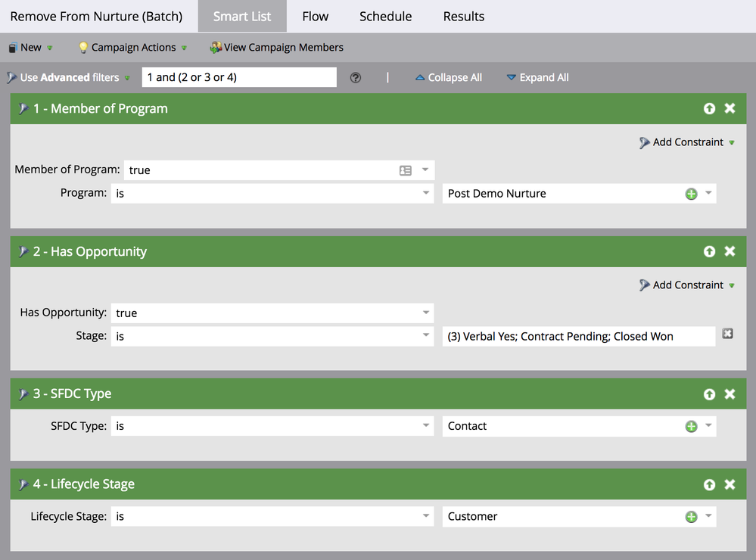Open the Campaign Actions menu
Viewport: 756px width, 560px height.
(x=132, y=48)
